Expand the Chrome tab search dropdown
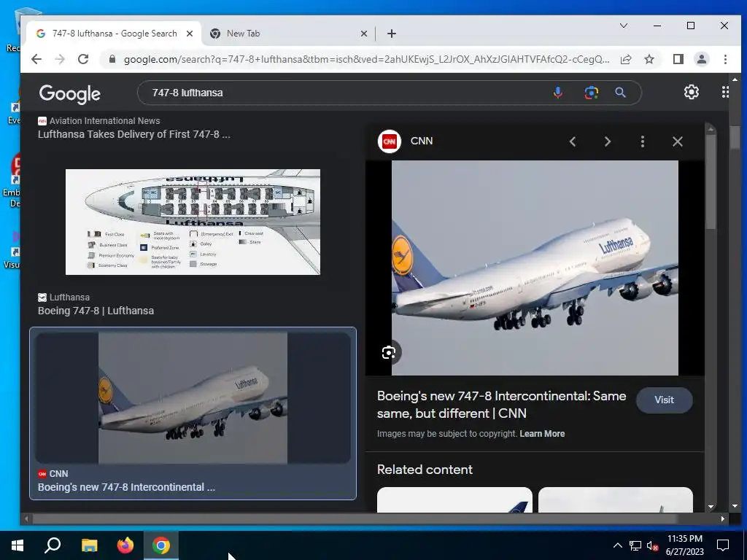 pyautogui.click(x=623, y=26)
